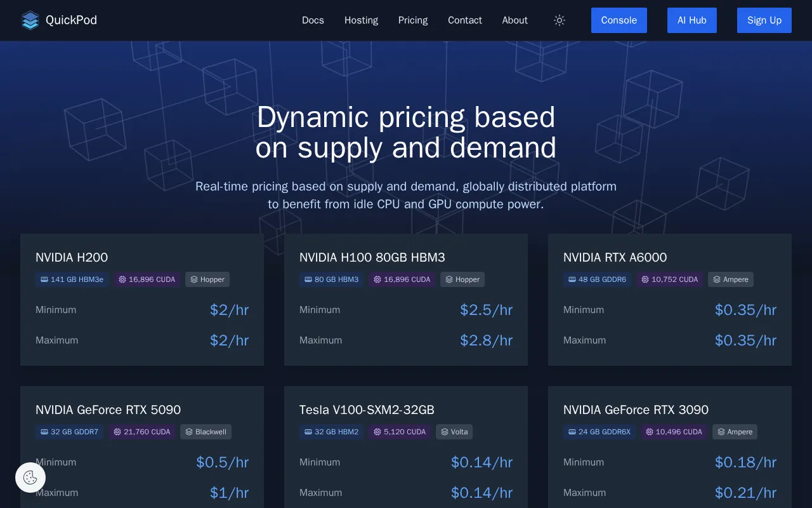Click the $0.5/hr minimum price

click(222, 462)
